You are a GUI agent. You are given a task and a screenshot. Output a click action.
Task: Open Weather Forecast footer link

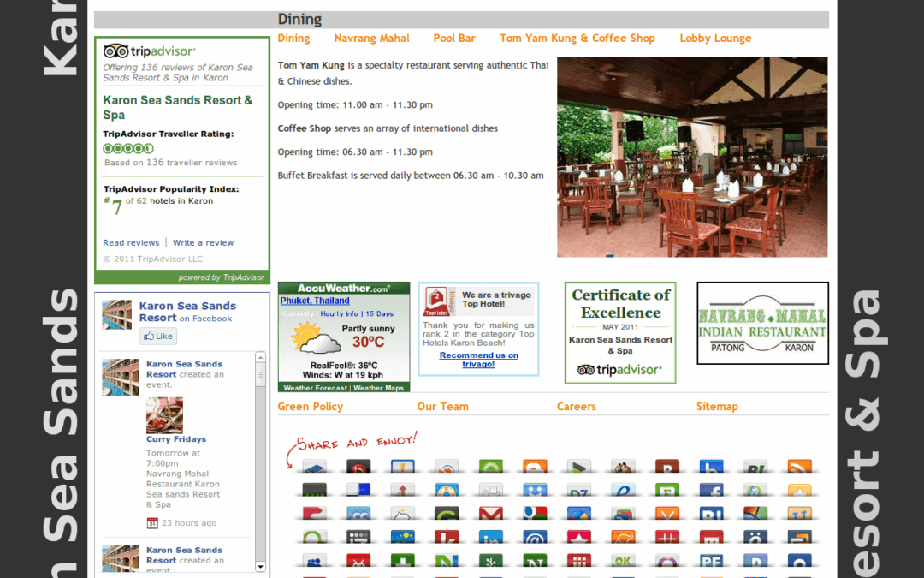coord(315,388)
